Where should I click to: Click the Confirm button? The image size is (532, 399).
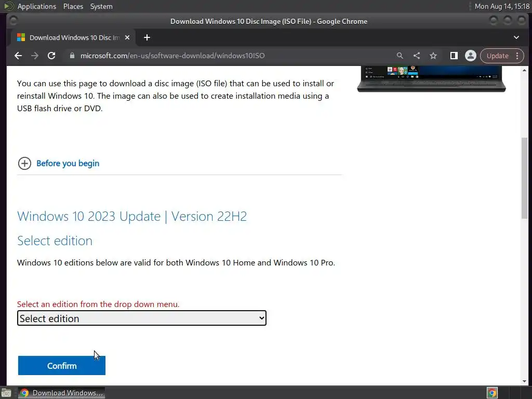coord(62,366)
